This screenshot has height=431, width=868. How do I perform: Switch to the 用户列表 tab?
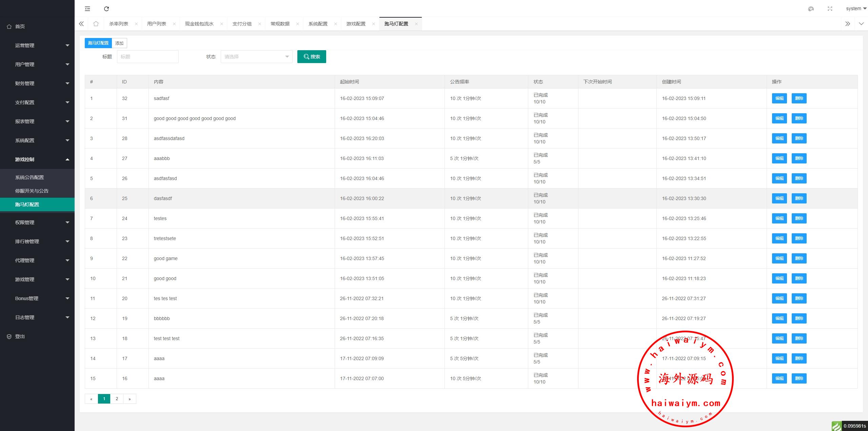click(157, 24)
